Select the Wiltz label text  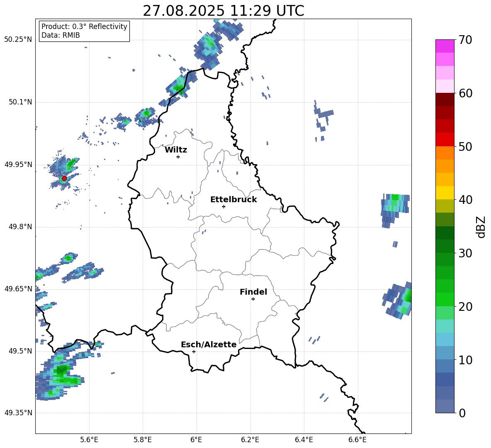pos(176,150)
